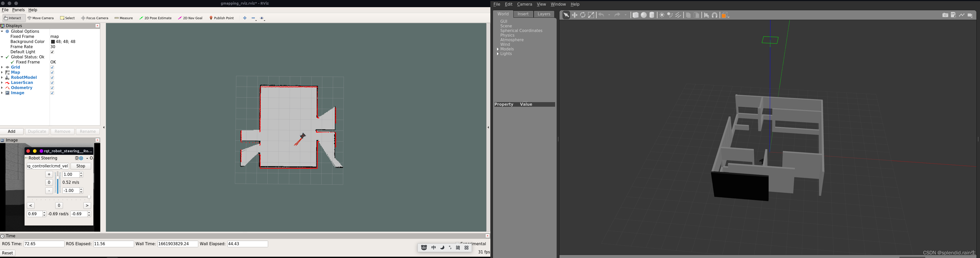
Task: Collapse the Global Options tree node
Action: [x=2, y=31]
